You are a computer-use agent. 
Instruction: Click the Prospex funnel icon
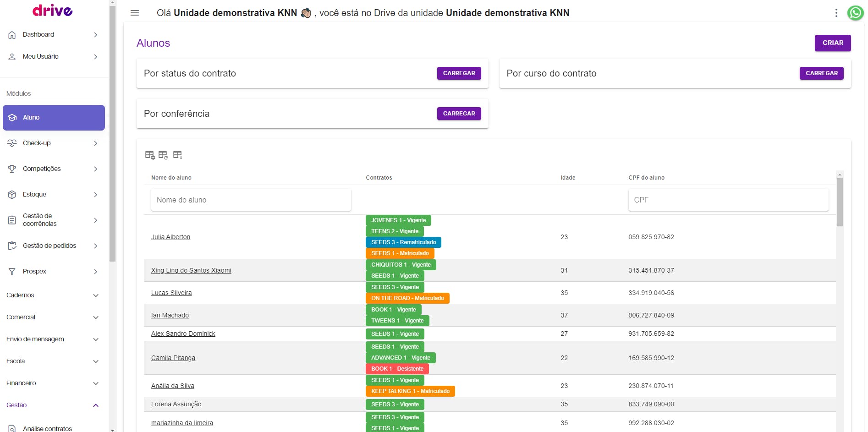[x=12, y=272]
